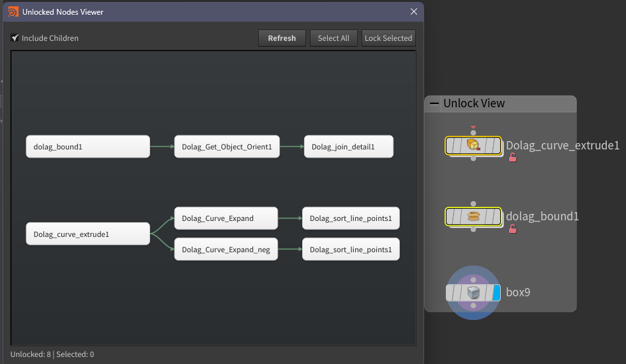Select the Dolag_Curve_Expand graph node

pos(225,218)
